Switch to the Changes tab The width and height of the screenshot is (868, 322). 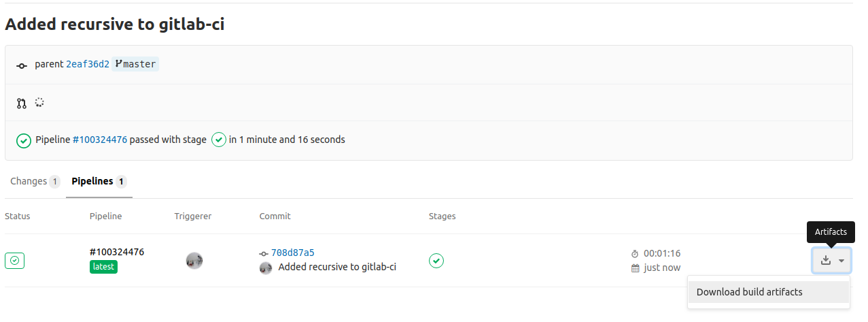click(29, 181)
